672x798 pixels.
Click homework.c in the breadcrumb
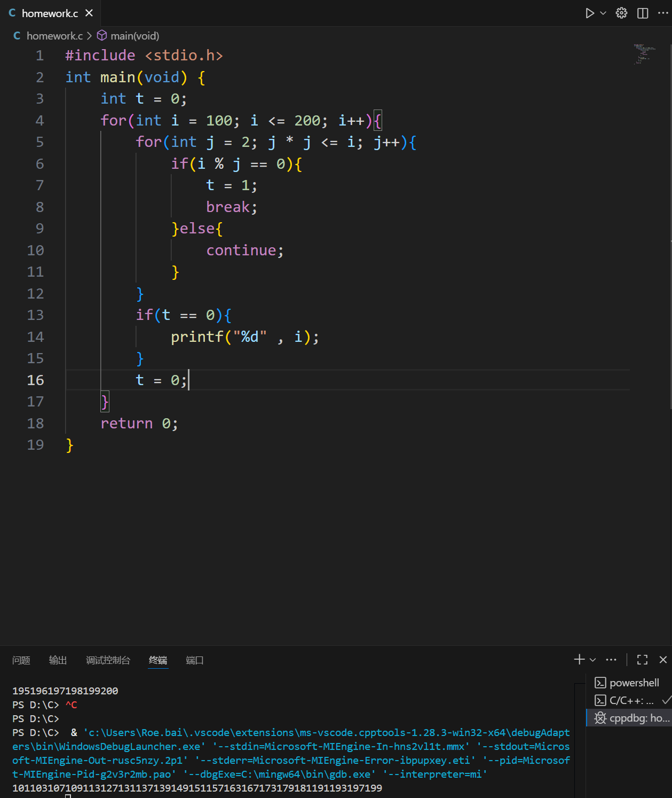coord(54,36)
